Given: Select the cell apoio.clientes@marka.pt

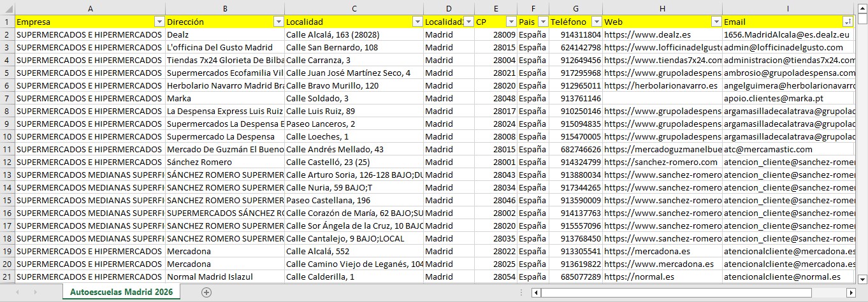Looking at the screenshot, I should [788, 98].
